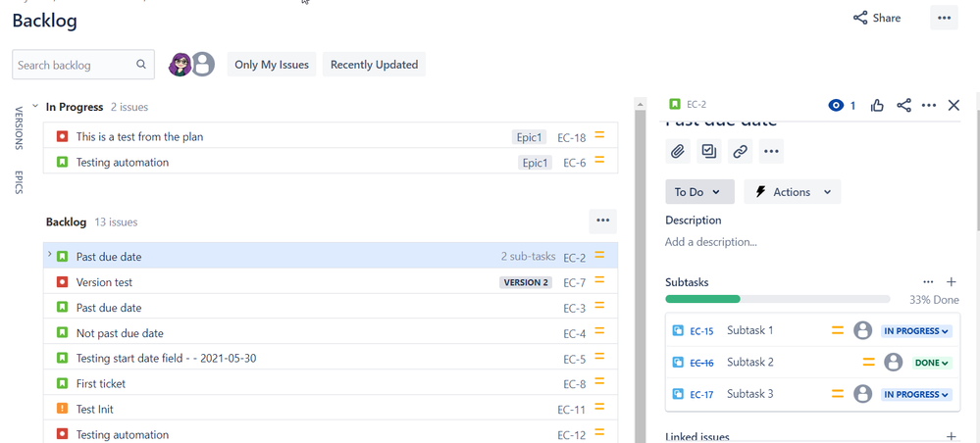Open the page more-options ellipsis button
This screenshot has height=443, width=980.
944,18
